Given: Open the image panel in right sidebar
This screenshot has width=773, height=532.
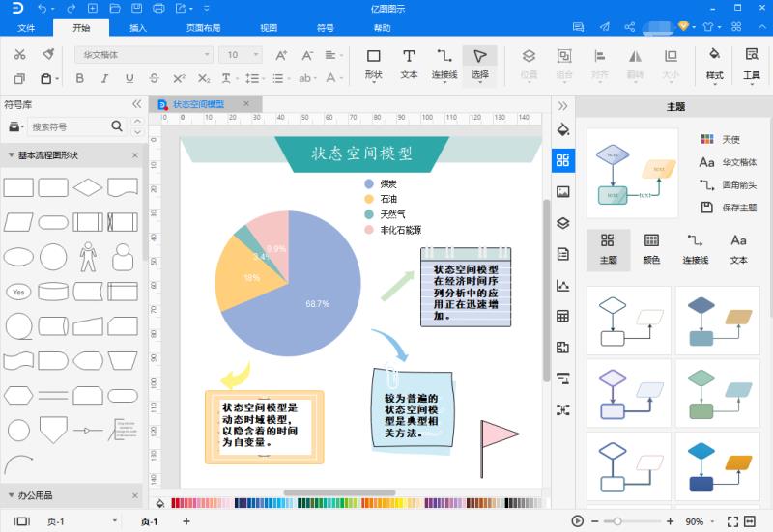Looking at the screenshot, I should [563, 192].
